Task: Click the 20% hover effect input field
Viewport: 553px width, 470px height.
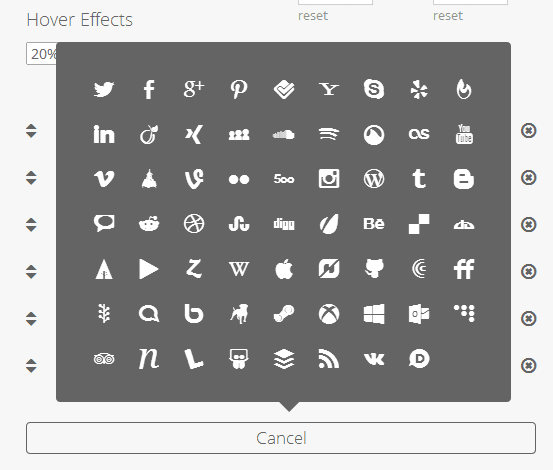Action: click(x=41, y=54)
